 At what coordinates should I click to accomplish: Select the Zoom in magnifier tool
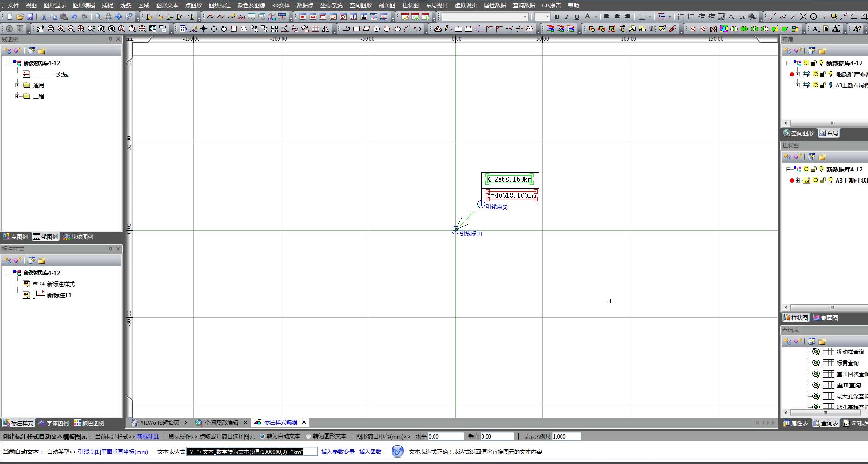click(61, 29)
